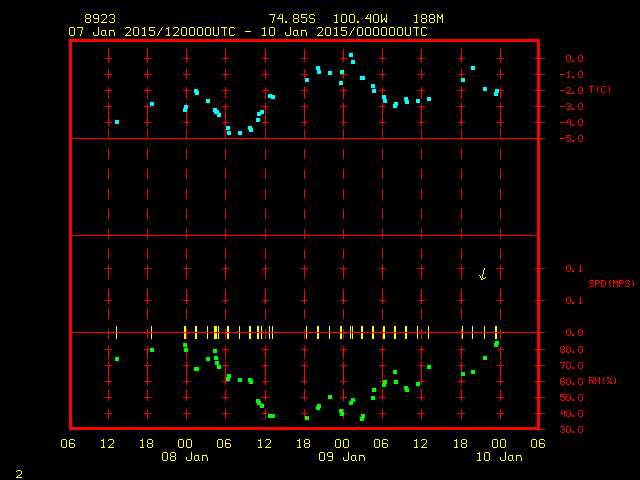
Task: Click the 10 Jan date label
Action: pos(498,457)
